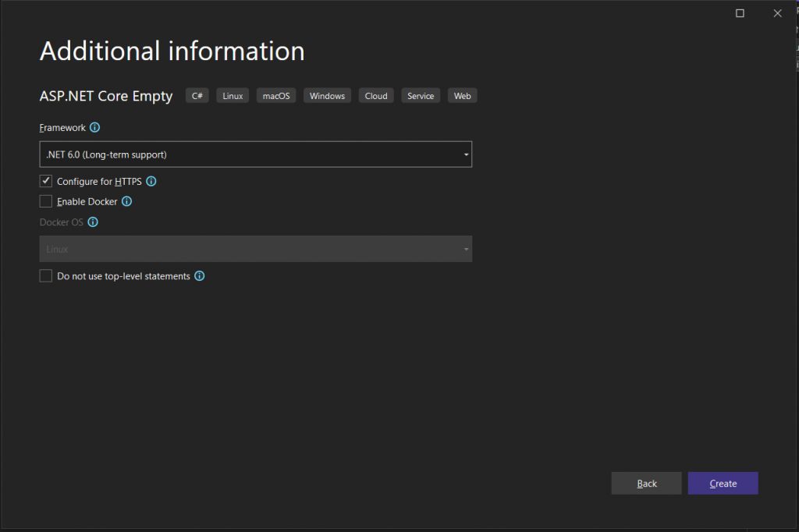The image size is (799, 532).
Task: Check Do not use top-level statements
Action: coord(46,276)
